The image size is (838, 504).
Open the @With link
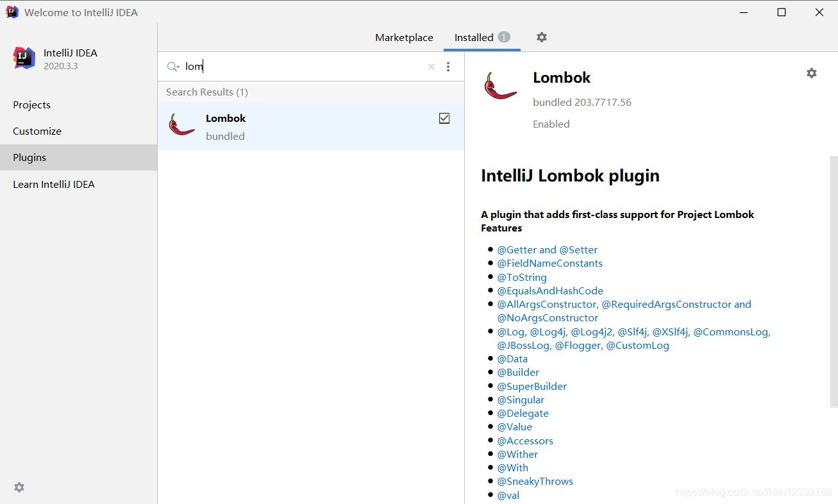512,467
